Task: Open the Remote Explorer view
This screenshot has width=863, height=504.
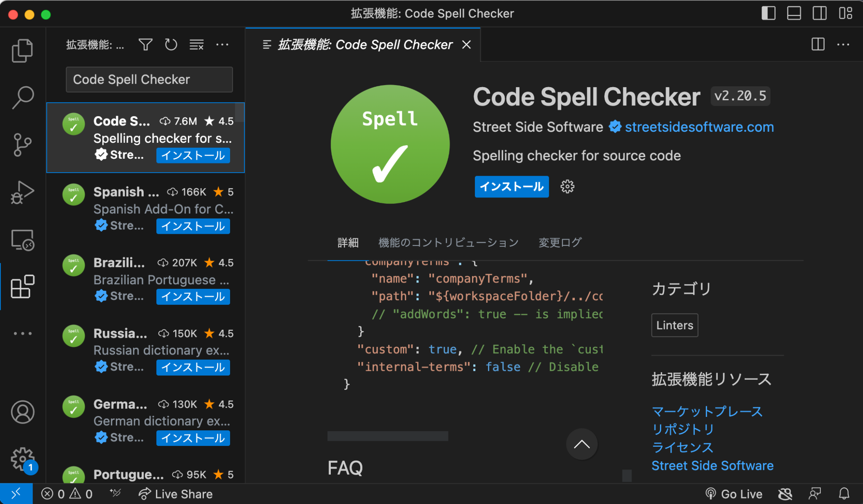Action: coord(22,240)
